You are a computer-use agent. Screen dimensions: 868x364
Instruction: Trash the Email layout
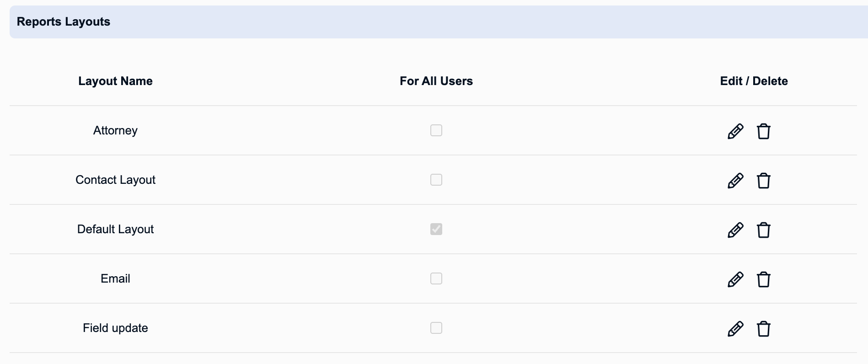[763, 279]
